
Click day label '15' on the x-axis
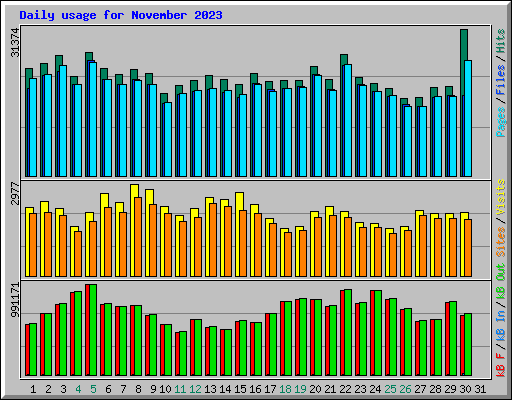click(x=240, y=389)
